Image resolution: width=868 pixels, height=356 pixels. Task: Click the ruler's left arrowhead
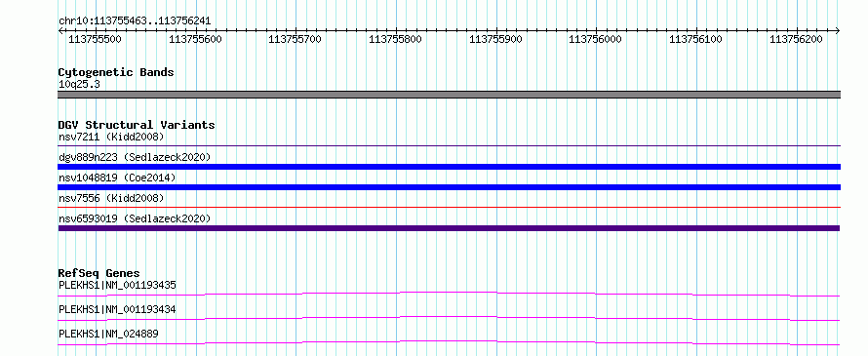click(60, 31)
